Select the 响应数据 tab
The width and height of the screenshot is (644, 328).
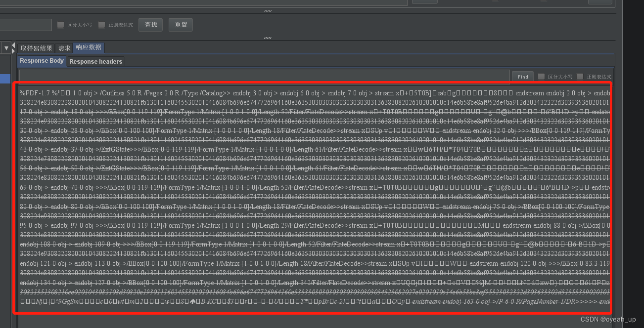point(89,47)
